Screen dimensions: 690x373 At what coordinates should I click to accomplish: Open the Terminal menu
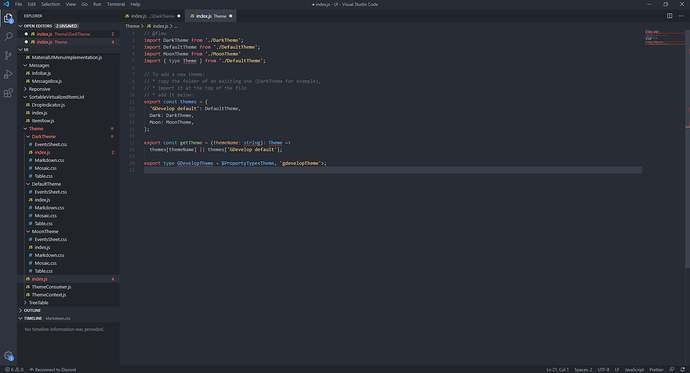(116, 4)
